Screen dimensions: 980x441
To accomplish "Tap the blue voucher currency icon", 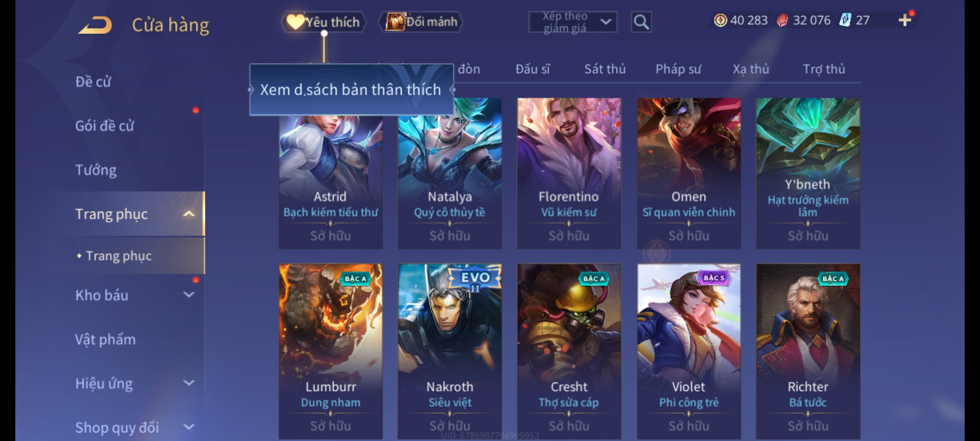I will pyautogui.click(x=845, y=20).
